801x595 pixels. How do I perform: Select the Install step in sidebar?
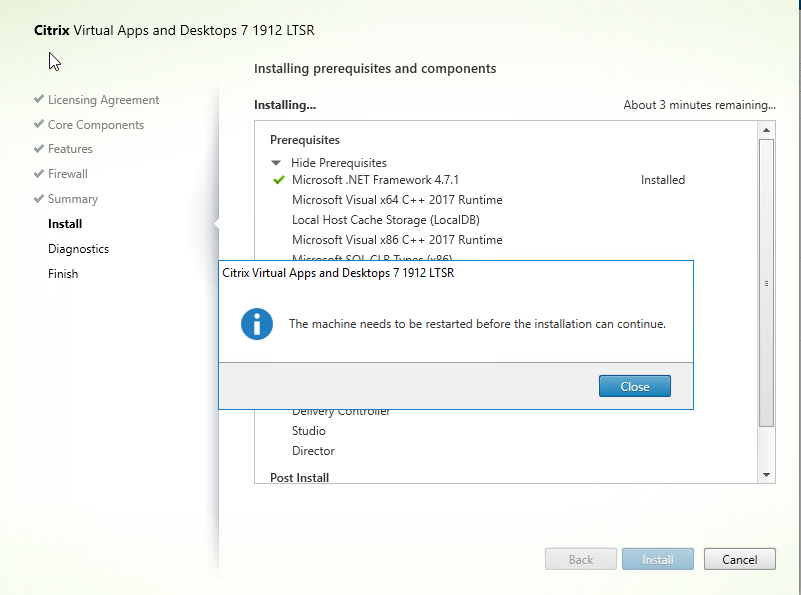click(x=65, y=224)
